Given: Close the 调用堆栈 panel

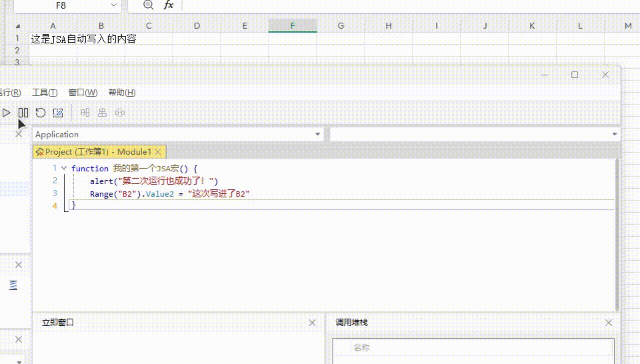Looking at the screenshot, I should pos(609,323).
